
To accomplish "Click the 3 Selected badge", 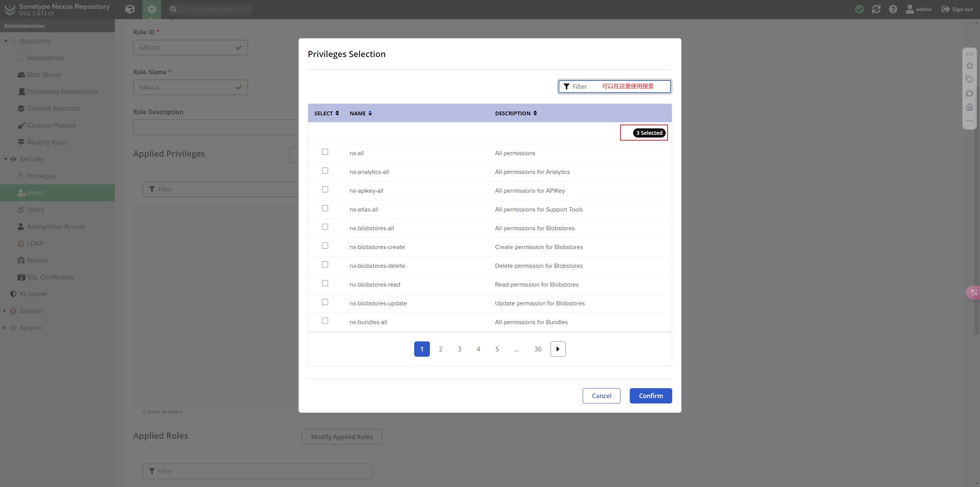I will point(649,133).
